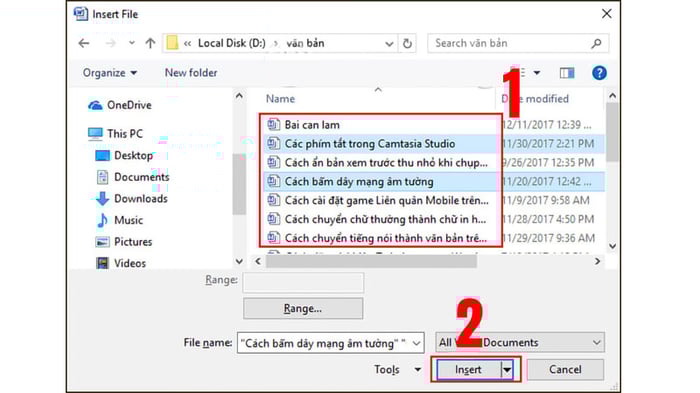Click the Search văn bản field
The height and width of the screenshot is (393, 700).
click(x=518, y=43)
